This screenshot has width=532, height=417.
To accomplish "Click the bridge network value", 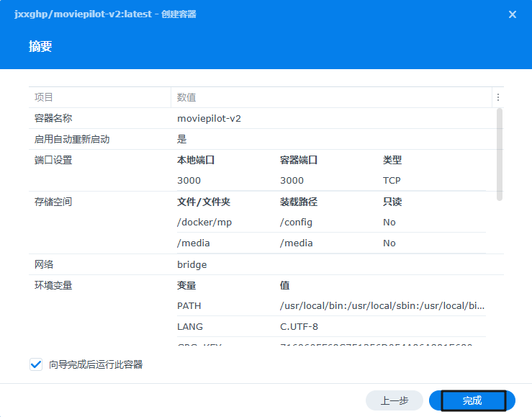I will coord(191,264).
